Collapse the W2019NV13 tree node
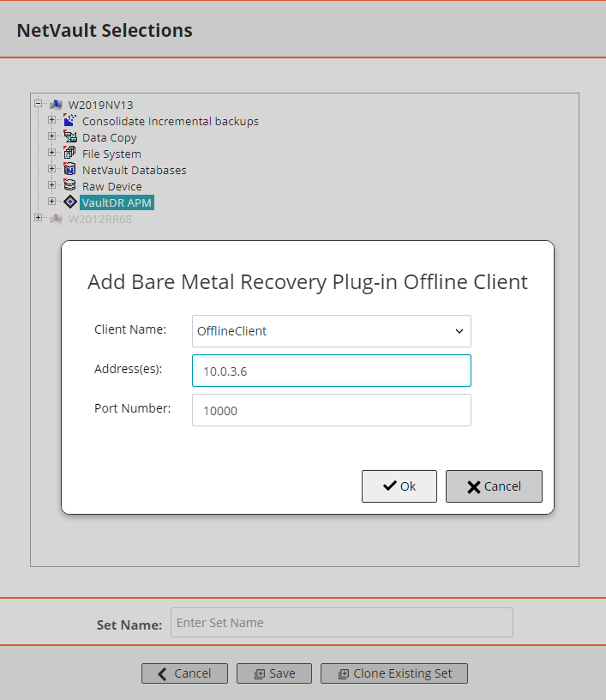This screenshot has height=700, width=606. (38, 104)
